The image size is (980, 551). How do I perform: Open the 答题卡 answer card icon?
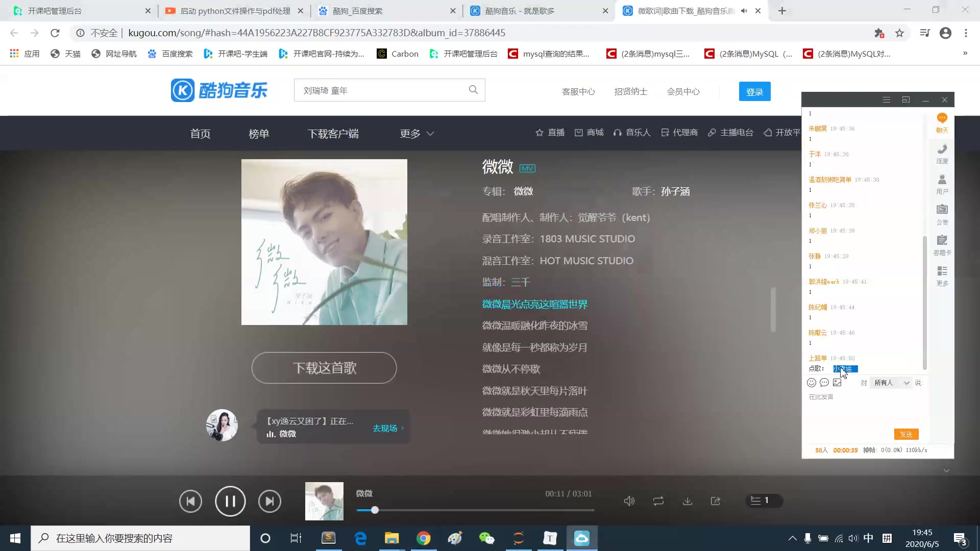[942, 245]
